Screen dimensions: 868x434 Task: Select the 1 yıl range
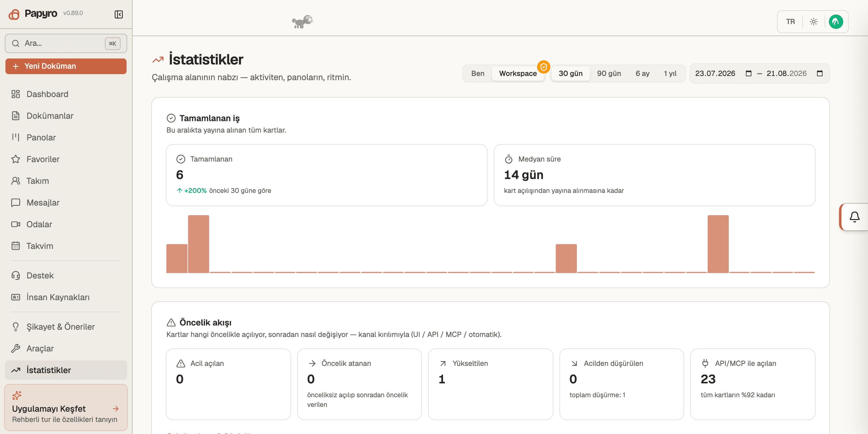(x=670, y=74)
